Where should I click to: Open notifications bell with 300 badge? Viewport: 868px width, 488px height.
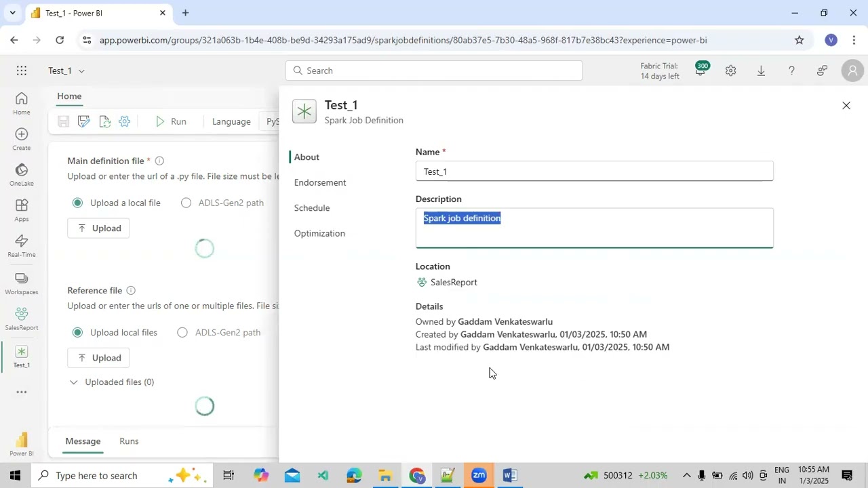(700, 70)
